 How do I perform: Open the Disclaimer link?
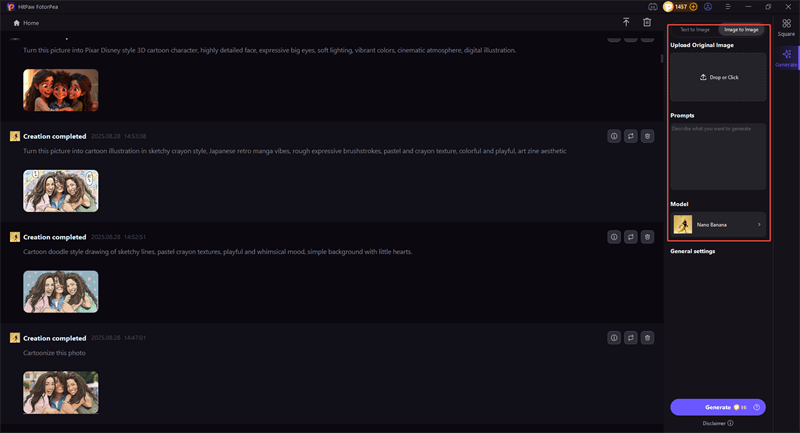(716, 423)
